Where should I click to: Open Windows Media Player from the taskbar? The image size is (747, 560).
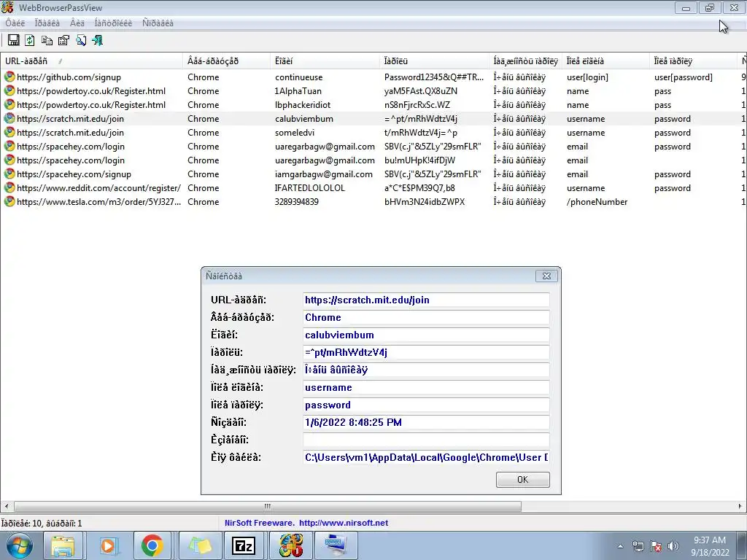[108, 545]
